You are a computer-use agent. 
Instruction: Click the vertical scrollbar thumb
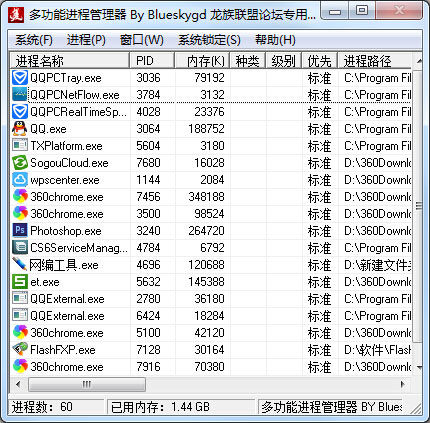[418, 206]
